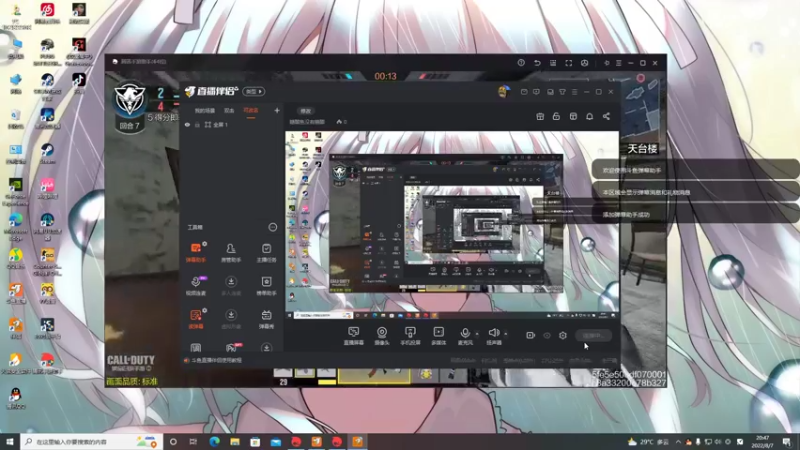Expand the pill button next to app logo

pyautogui.click(x=254, y=91)
